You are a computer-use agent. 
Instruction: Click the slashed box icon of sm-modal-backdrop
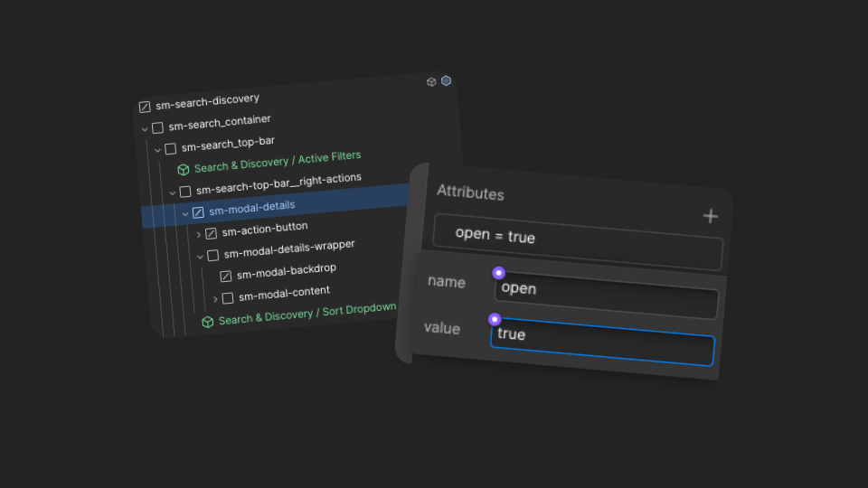tap(226, 277)
